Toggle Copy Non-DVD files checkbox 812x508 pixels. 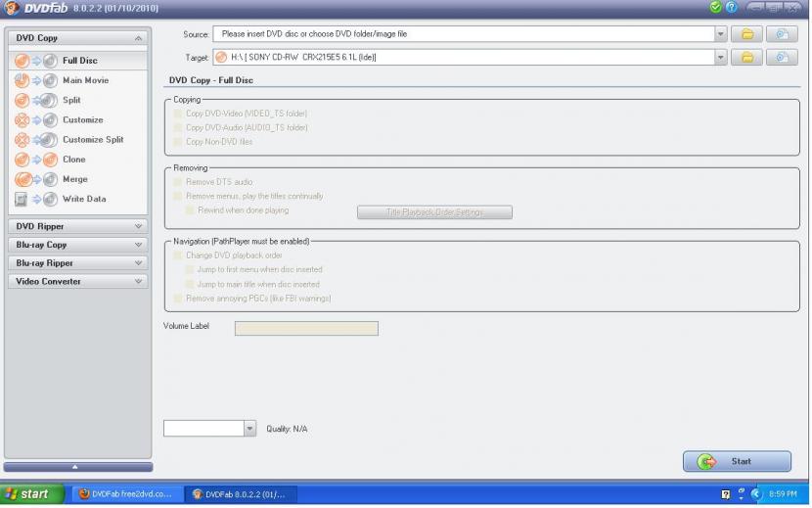[x=178, y=142]
